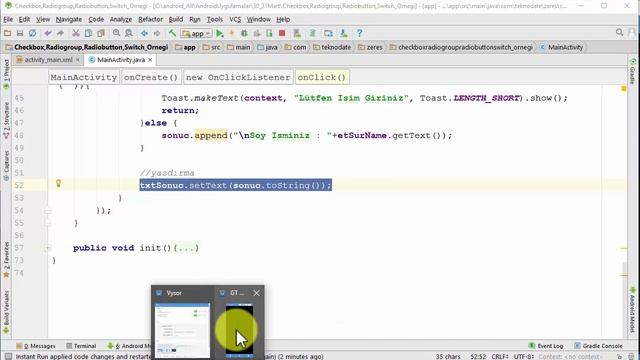Image resolution: width=640 pixels, height=360 pixels.
Task: Click the Find magnifier icon
Action: 116,33
